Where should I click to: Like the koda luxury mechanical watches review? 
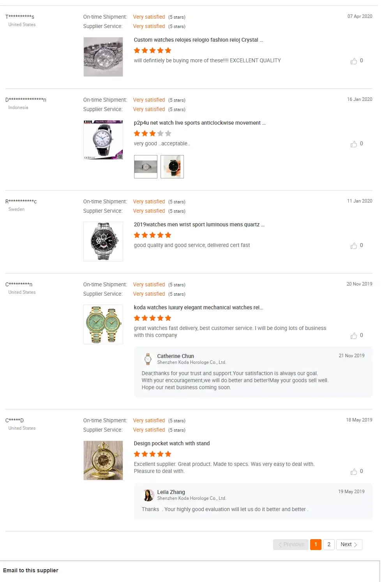pyautogui.click(x=354, y=336)
